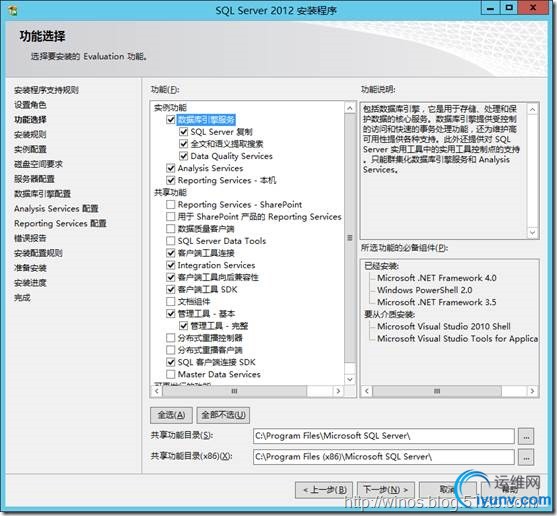Image resolution: width=557 pixels, height=516 pixels.
Task: Select 要从介质安装 tree node
Action: [x=389, y=314]
